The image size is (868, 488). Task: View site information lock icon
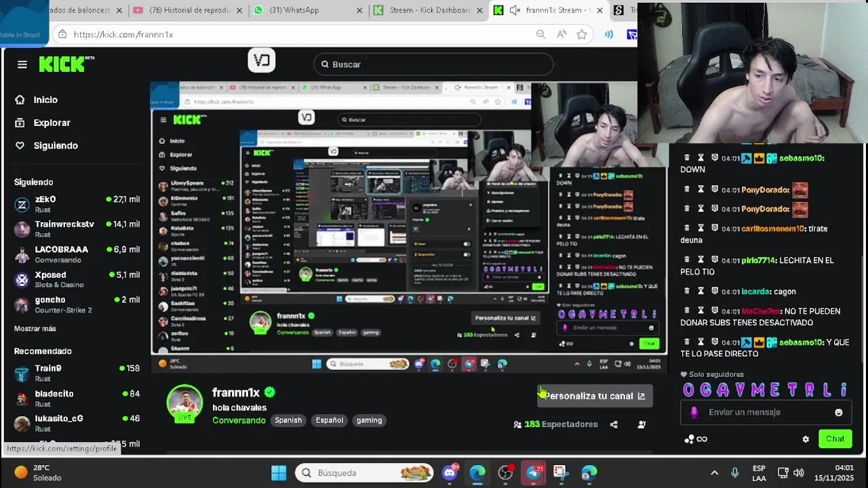pos(62,35)
